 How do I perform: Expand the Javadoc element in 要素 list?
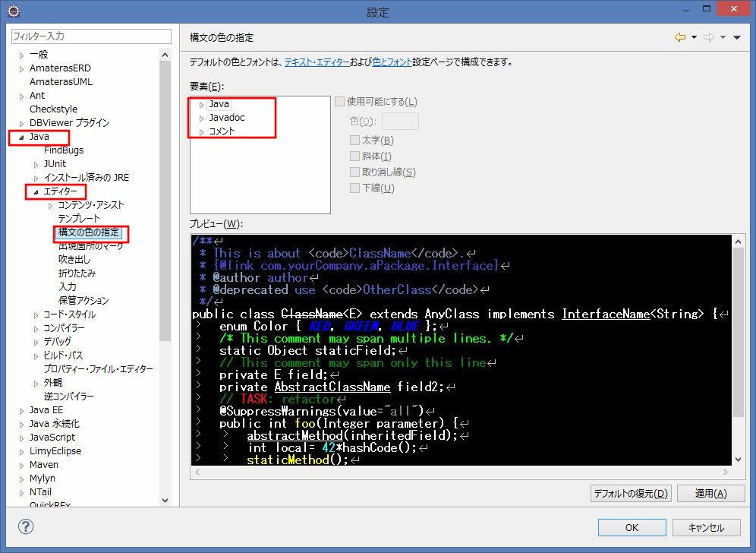pyautogui.click(x=202, y=118)
